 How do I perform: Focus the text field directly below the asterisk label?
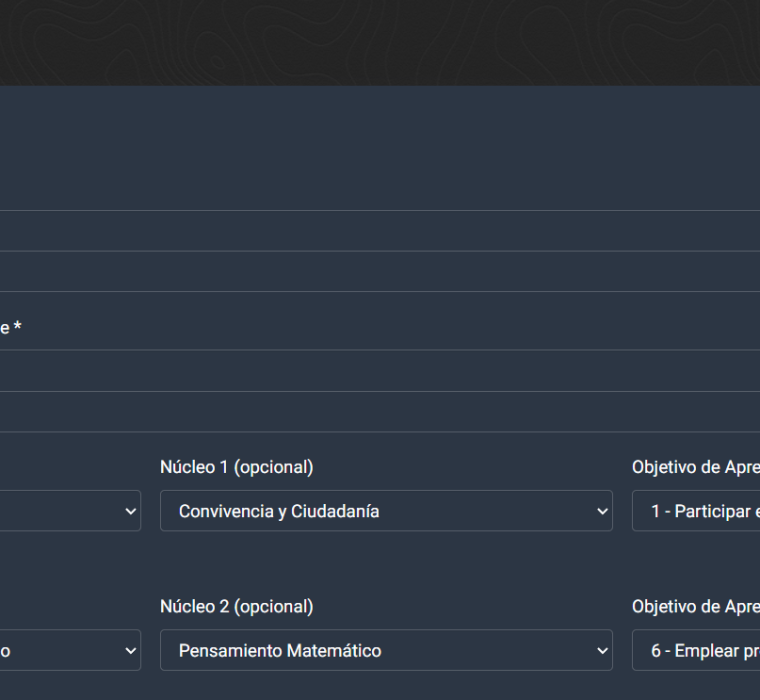(x=380, y=371)
